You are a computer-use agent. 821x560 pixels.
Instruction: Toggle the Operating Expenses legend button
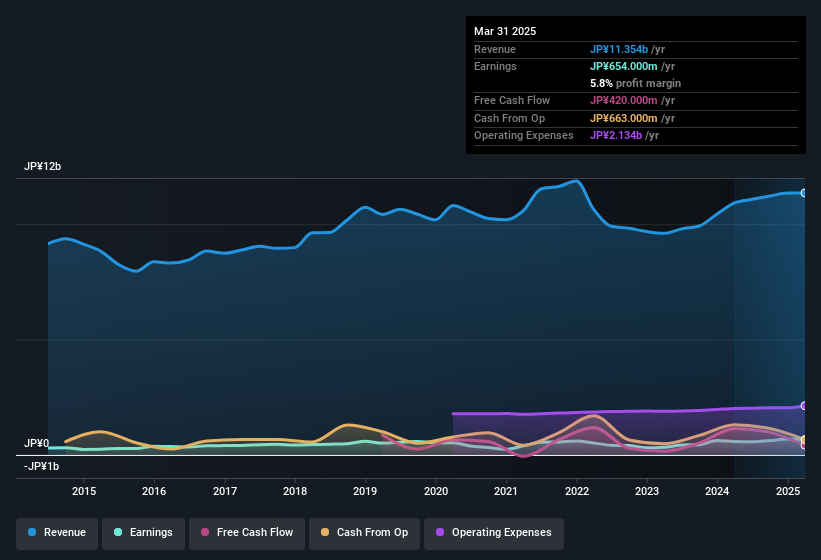tap(494, 533)
